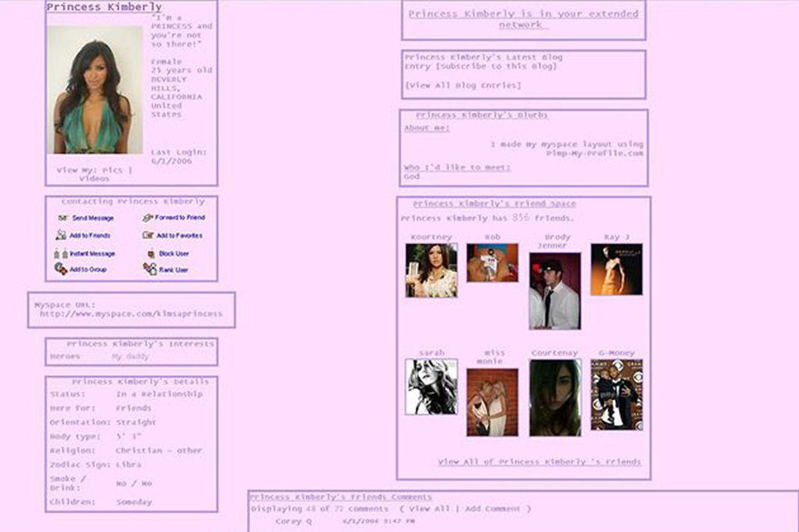The image size is (799, 532).
Task: Open Courtenay's friend profile thumbnail
Action: [x=555, y=398]
